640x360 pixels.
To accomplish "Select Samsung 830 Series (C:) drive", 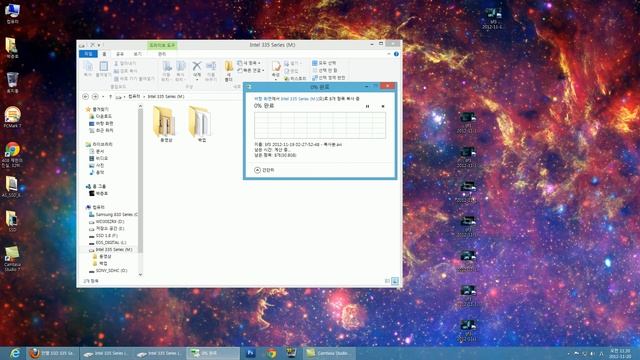I will (113, 215).
